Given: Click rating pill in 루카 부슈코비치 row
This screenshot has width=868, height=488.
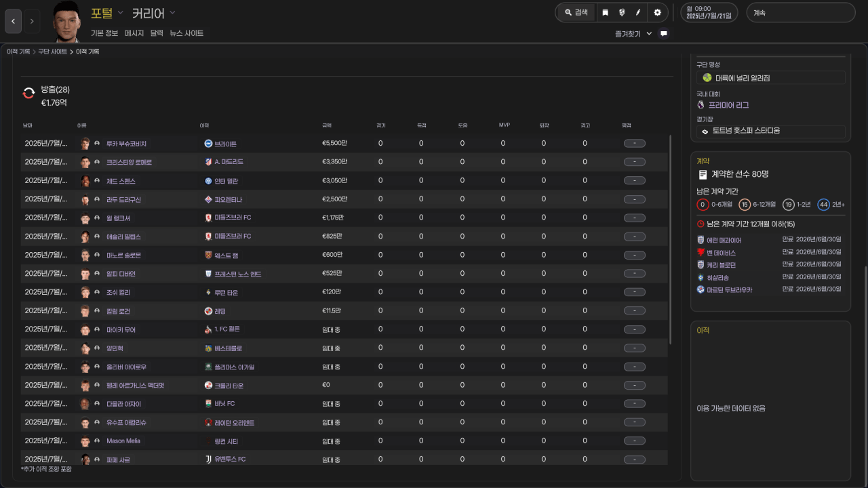Looking at the screenshot, I should [x=634, y=144].
